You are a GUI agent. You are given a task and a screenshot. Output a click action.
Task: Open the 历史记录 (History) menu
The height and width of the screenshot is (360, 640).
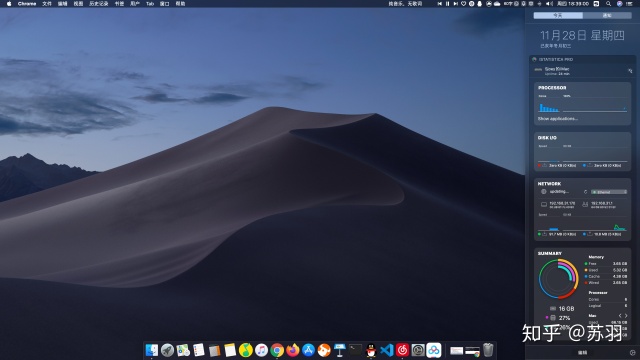click(x=99, y=4)
